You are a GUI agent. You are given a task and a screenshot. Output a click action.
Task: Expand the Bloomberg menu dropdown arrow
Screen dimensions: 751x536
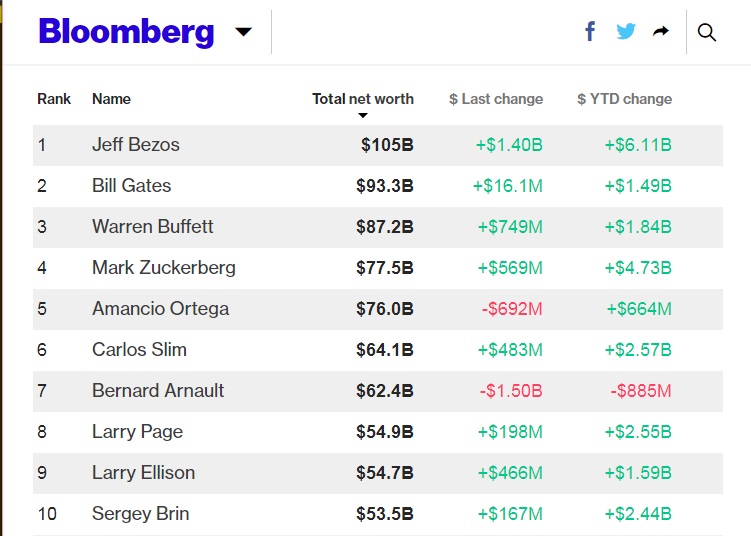coord(243,32)
